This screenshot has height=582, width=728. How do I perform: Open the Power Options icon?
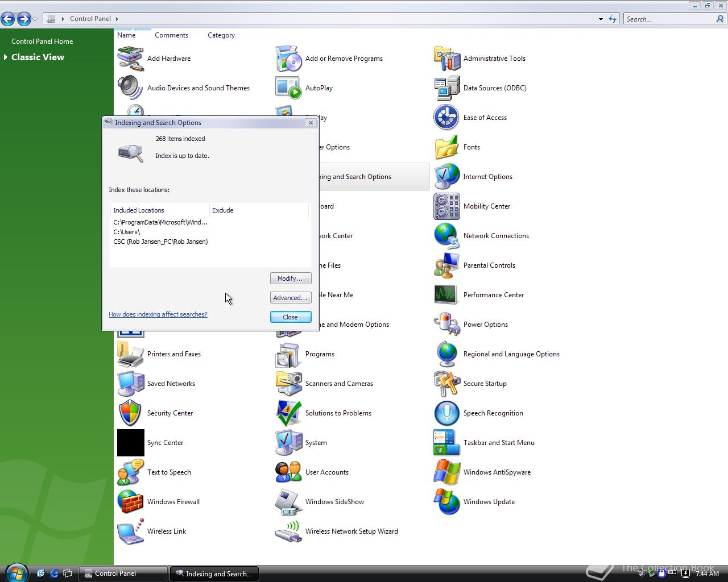point(446,325)
